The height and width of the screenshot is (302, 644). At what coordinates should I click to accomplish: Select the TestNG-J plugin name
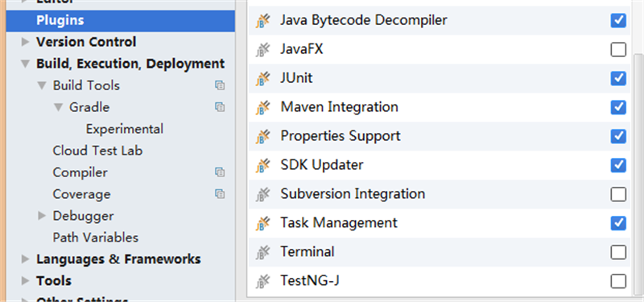[310, 281]
